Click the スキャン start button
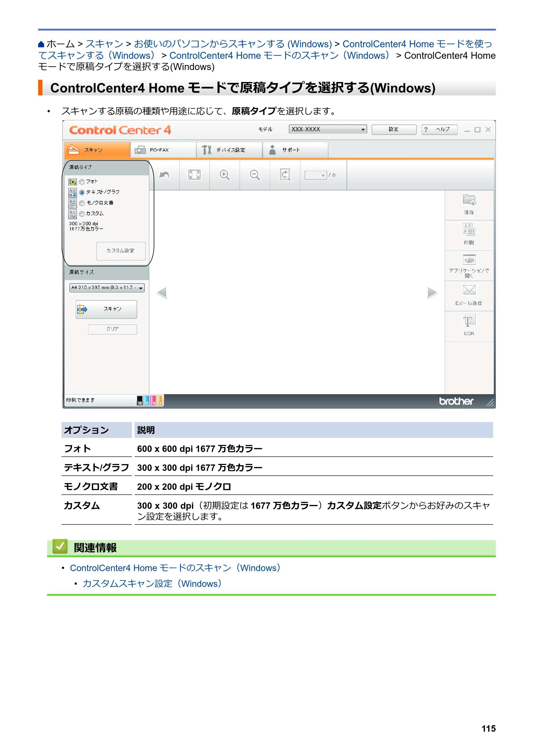 106,309
